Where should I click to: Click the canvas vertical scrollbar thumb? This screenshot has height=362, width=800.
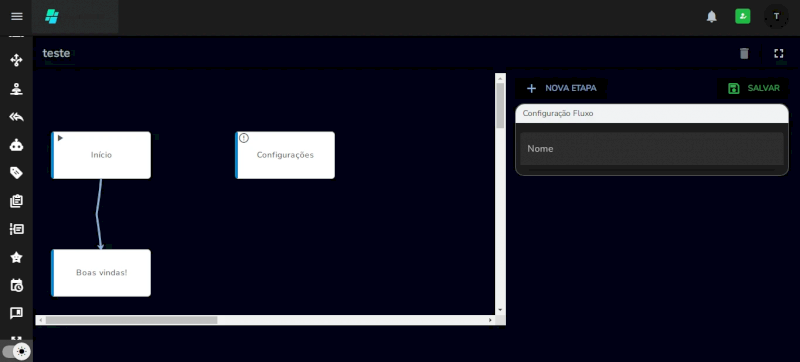tap(500, 105)
